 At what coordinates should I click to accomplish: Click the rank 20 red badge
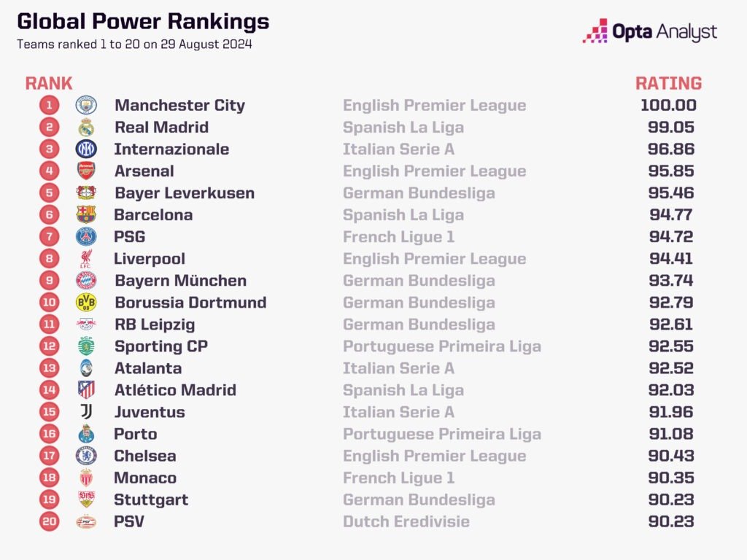point(50,521)
